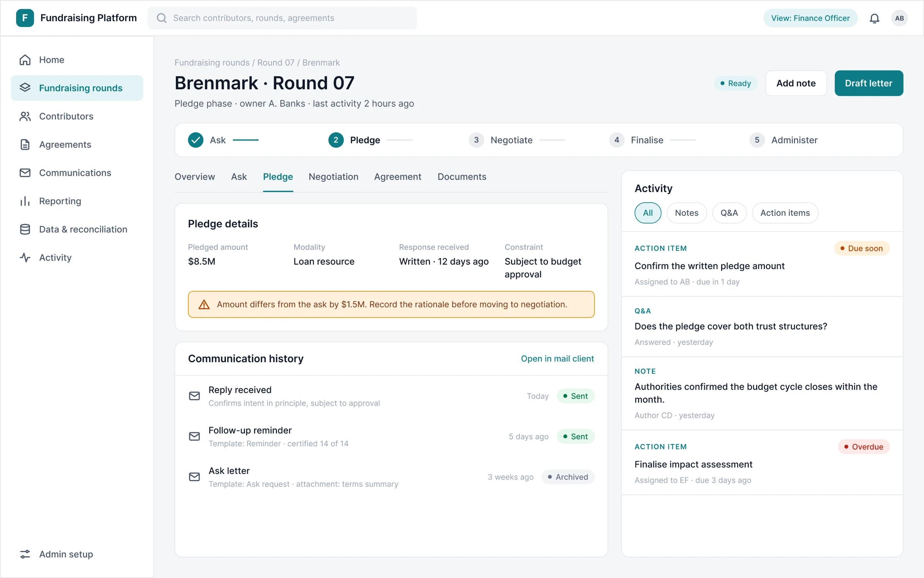Open the AB user avatar
Image resolution: width=924 pixels, height=578 pixels.
click(899, 18)
